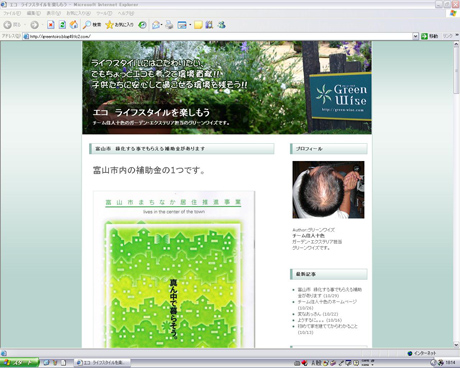460x368 pixels.
Task: Open the ヘルプ (Help) menu
Action: click(x=126, y=13)
